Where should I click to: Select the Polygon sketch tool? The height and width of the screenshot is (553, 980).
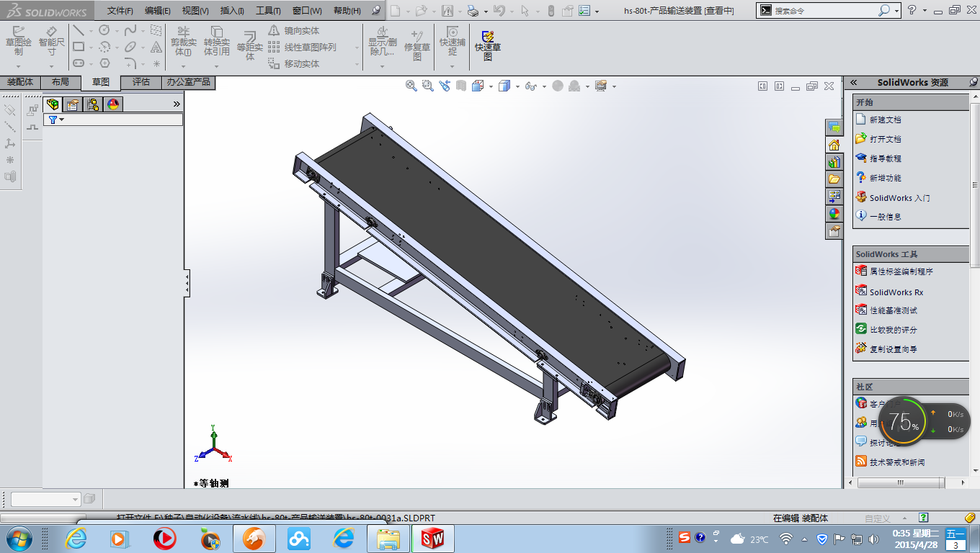pyautogui.click(x=104, y=63)
